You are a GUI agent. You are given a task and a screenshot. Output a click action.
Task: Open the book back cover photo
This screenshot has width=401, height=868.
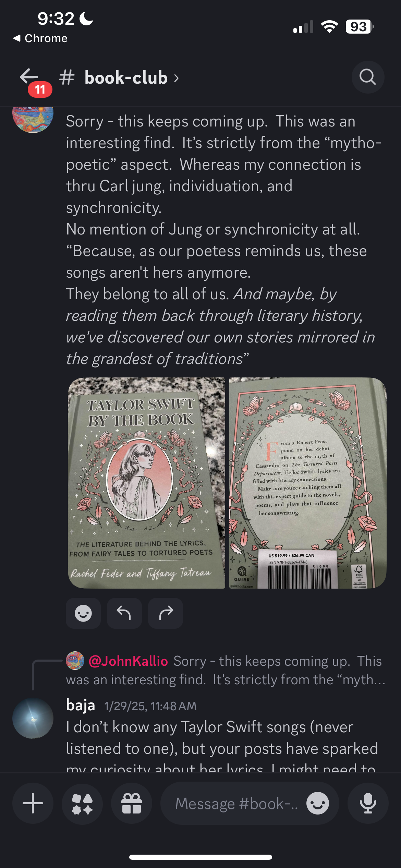click(x=308, y=483)
